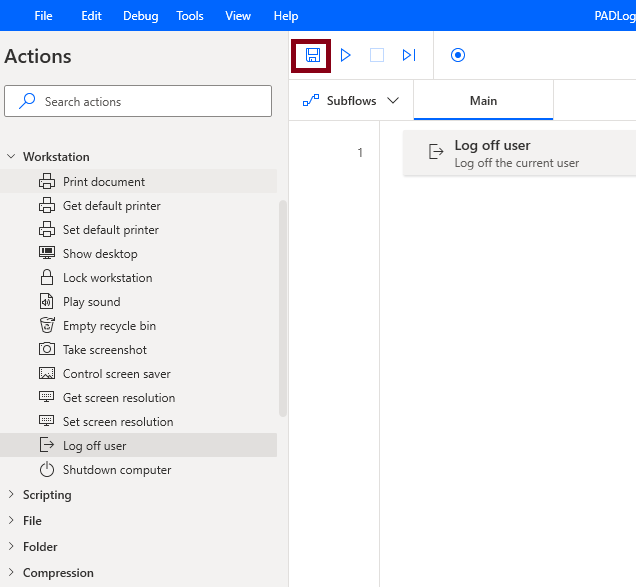This screenshot has width=636, height=587.
Task: Expand the Compression actions group
Action: (11, 572)
